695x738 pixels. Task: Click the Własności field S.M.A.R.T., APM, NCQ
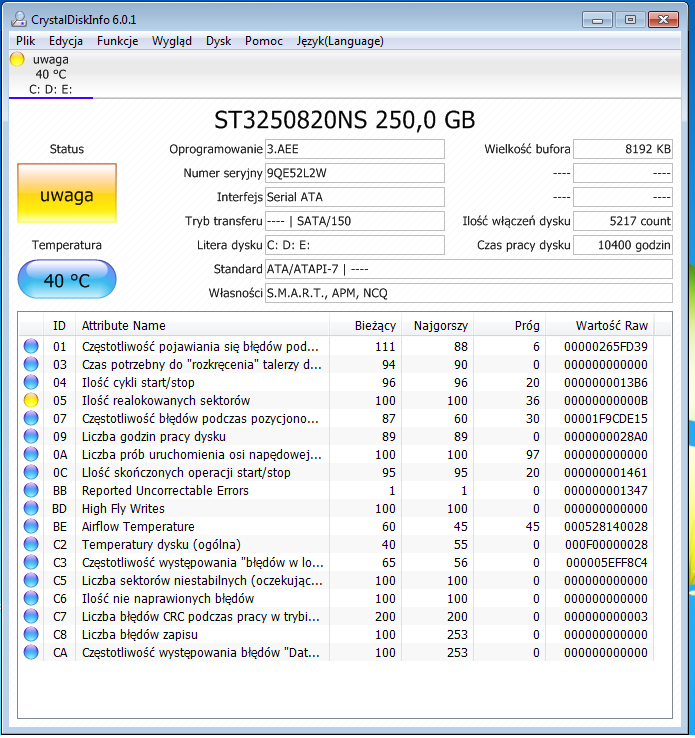469,293
